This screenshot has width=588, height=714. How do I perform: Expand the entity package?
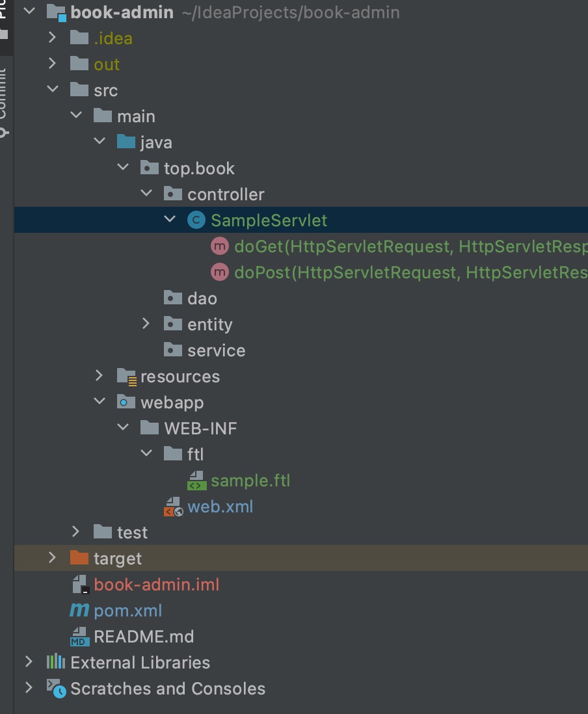coord(146,324)
